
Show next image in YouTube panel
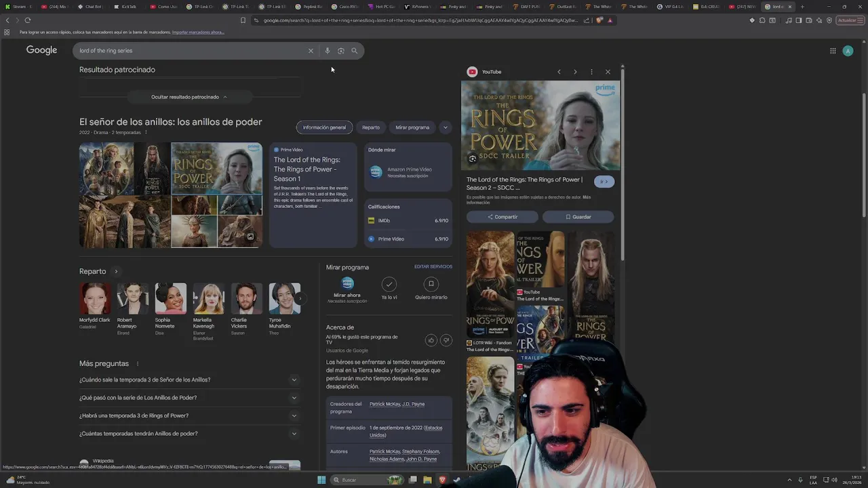[x=575, y=72]
